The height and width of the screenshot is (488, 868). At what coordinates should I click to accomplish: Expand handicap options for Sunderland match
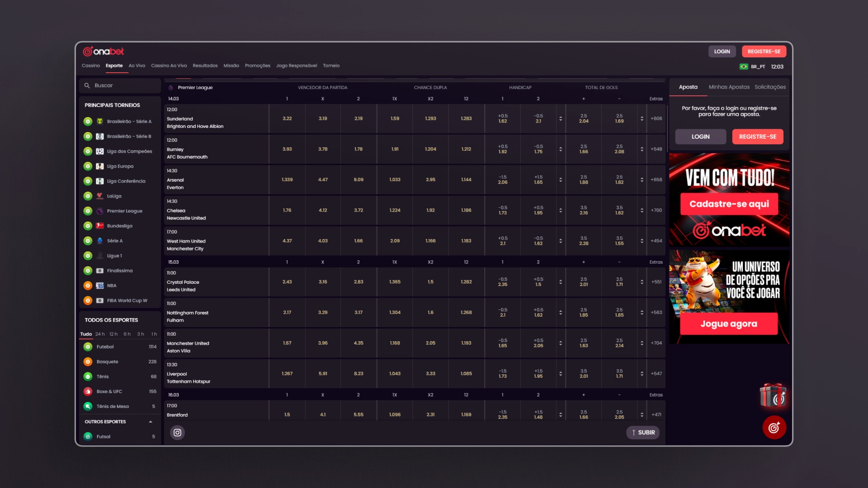(561, 118)
